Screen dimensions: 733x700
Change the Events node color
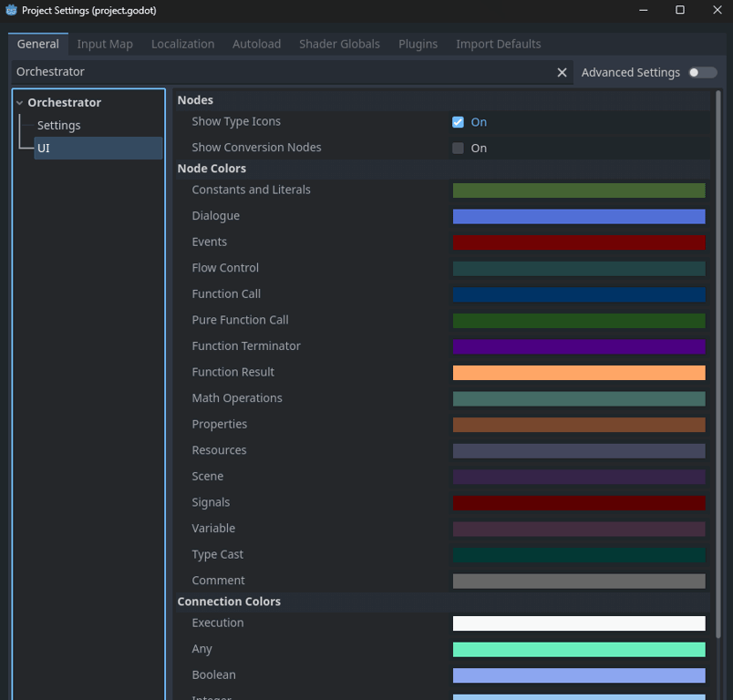(x=579, y=242)
